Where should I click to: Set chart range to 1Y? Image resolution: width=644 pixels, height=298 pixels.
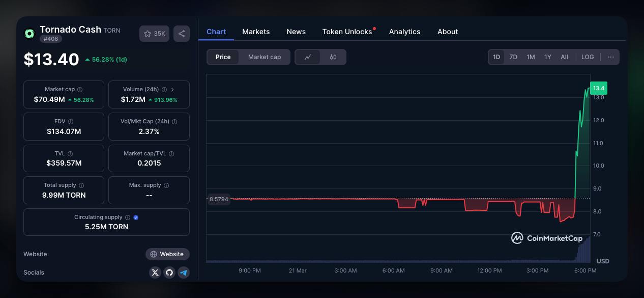(548, 57)
